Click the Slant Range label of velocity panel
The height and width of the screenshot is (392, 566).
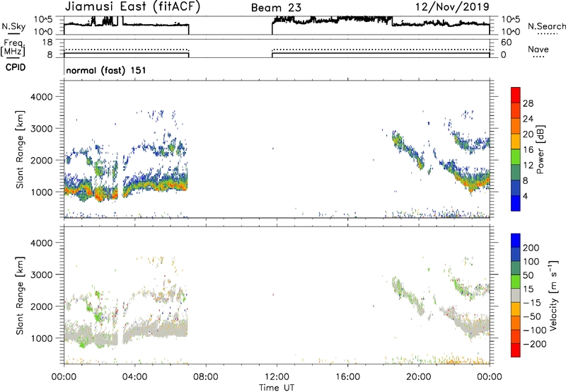(x=20, y=296)
